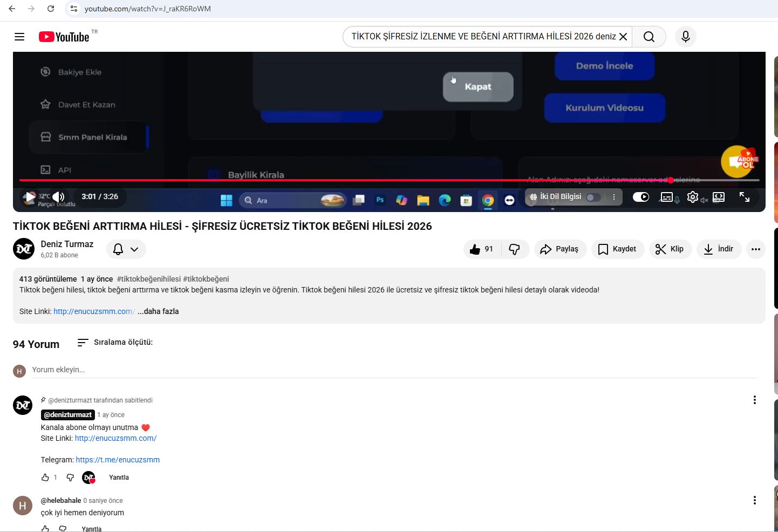Open enucuzsmm.com link in pinned comment
Image resolution: width=778 pixels, height=532 pixels.
tap(115, 438)
